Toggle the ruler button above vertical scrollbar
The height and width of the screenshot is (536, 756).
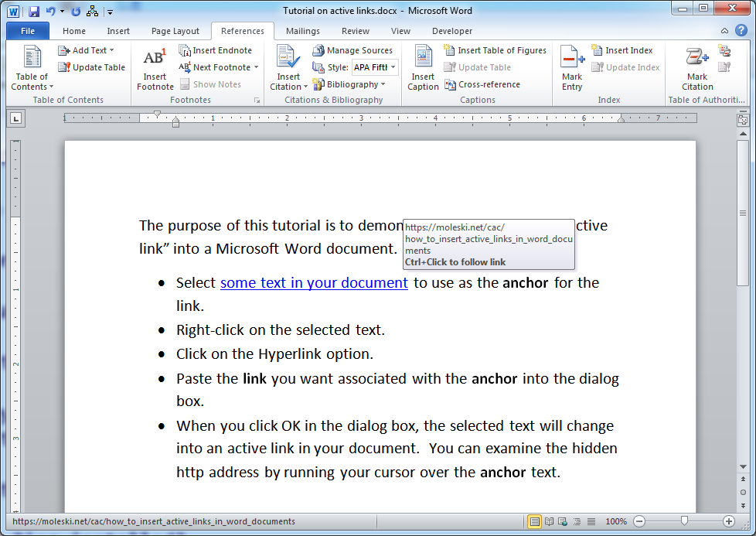[743, 120]
